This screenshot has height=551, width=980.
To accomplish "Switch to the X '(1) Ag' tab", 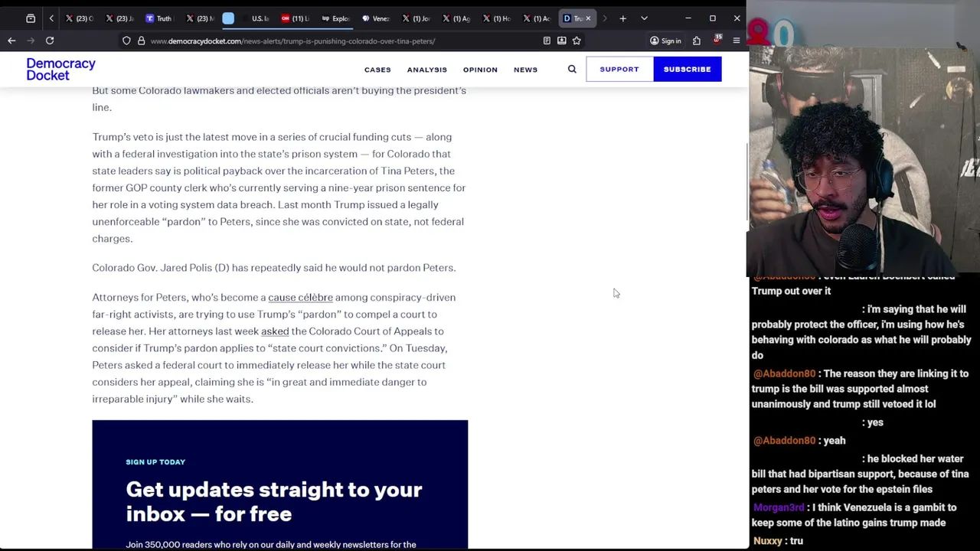I will tap(456, 18).
